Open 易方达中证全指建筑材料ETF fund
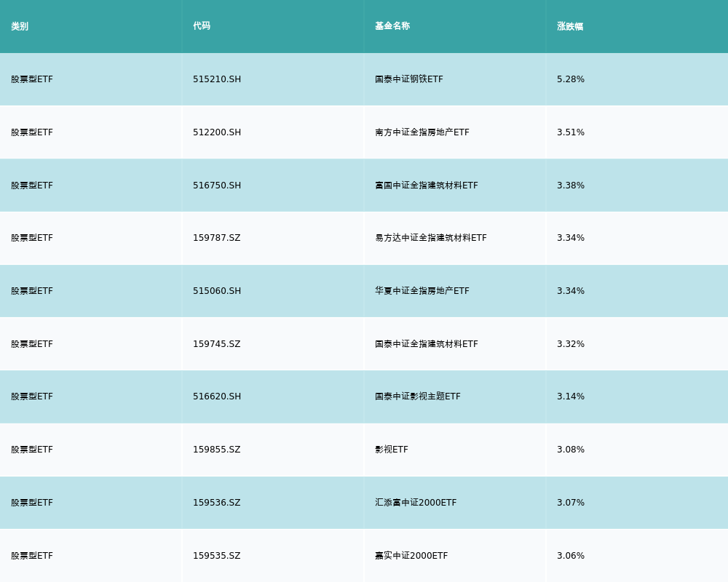This screenshot has height=582, width=728. (431, 238)
